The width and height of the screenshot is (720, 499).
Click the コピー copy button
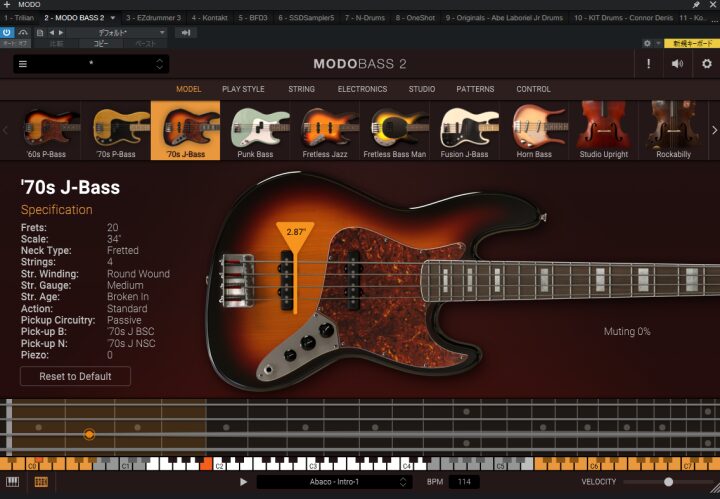point(101,44)
